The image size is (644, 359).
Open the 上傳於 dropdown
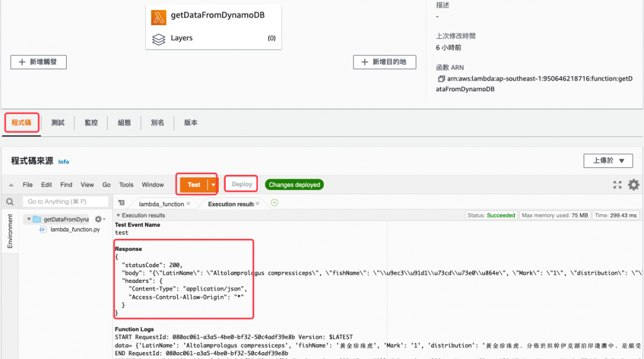click(x=608, y=160)
